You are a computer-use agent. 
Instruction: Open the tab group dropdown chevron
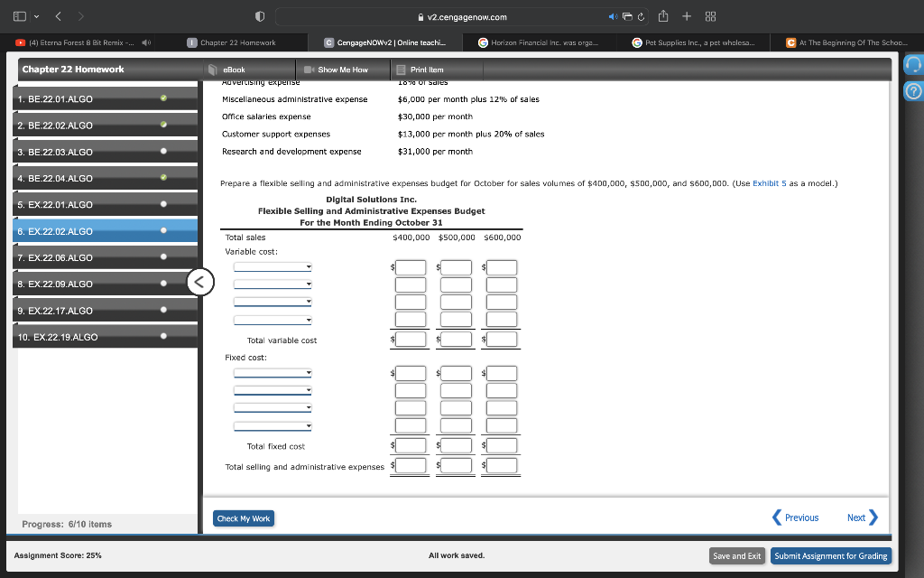tap(36, 16)
